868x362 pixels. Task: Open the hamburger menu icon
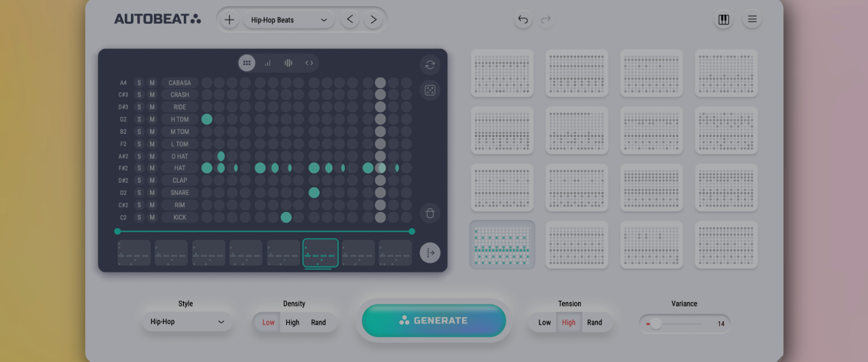point(752,20)
